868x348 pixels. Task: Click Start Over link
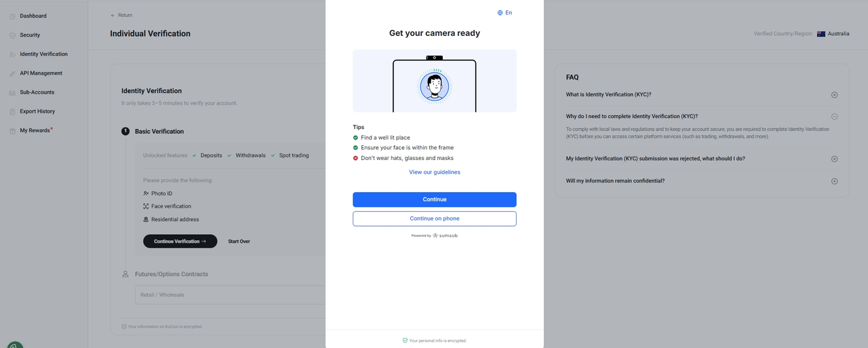coord(239,241)
